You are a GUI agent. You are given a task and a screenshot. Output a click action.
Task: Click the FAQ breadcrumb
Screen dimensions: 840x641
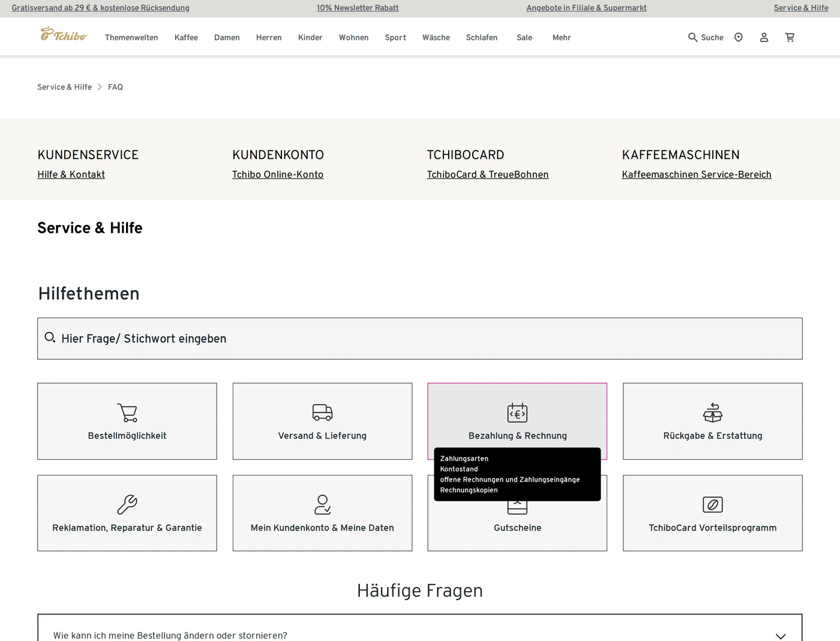pos(115,87)
